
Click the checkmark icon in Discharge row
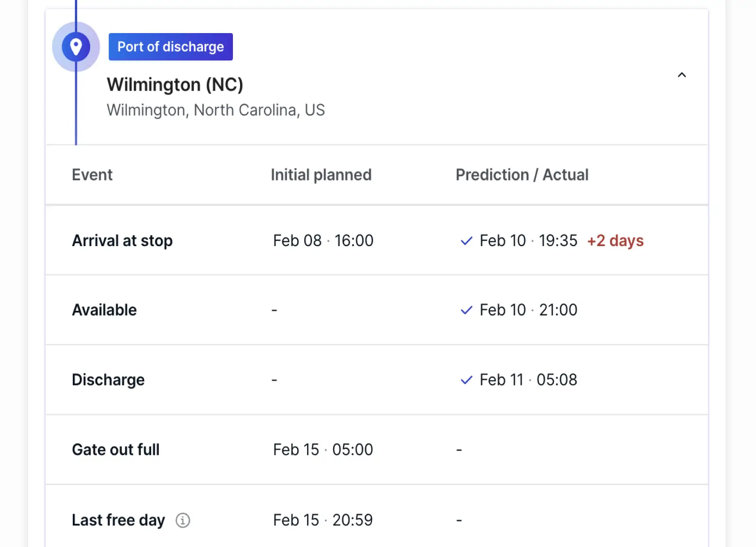pos(466,380)
